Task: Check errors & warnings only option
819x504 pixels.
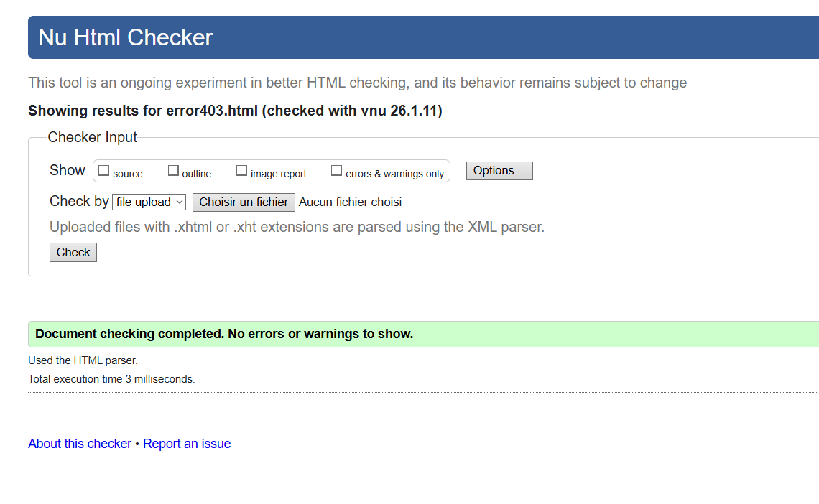Action: tap(336, 171)
